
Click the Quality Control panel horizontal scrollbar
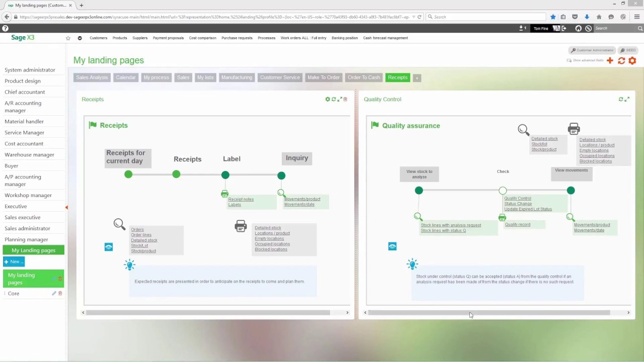tap(489, 313)
